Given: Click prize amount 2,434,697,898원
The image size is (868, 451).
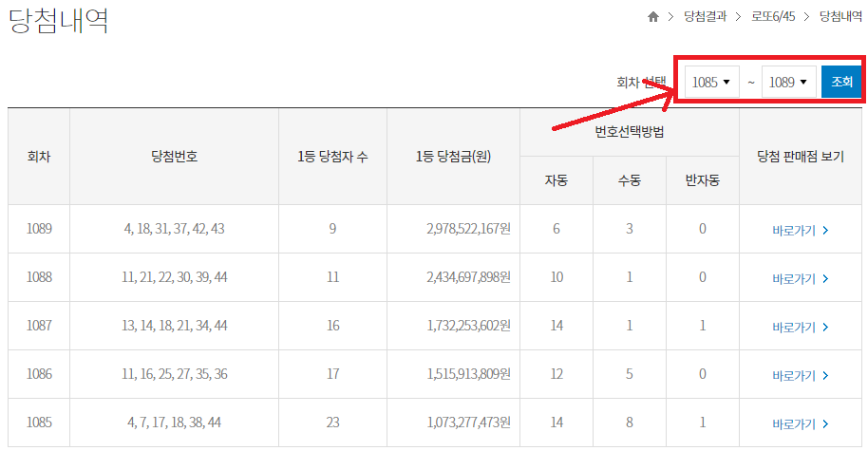Looking at the screenshot, I should click(468, 277).
